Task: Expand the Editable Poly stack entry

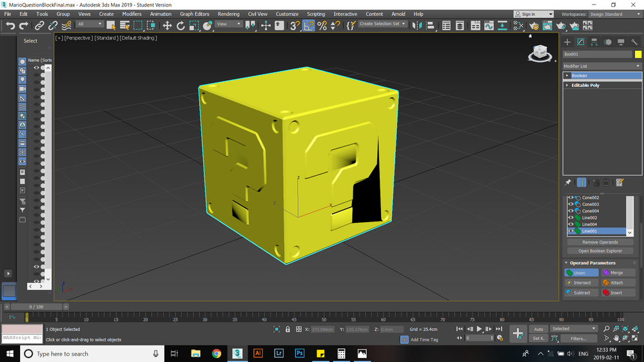Action: click(x=567, y=86)
